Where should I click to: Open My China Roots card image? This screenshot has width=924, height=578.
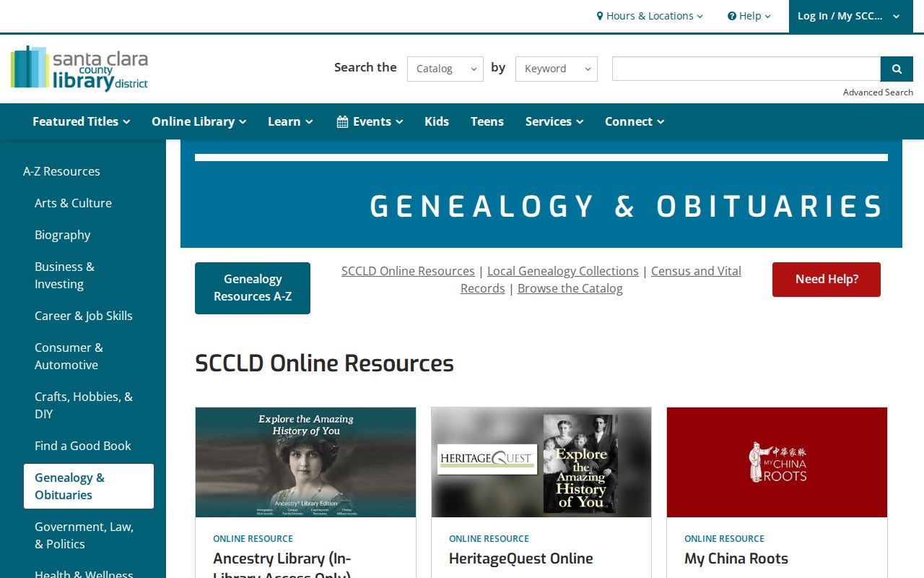click(777, 462)
